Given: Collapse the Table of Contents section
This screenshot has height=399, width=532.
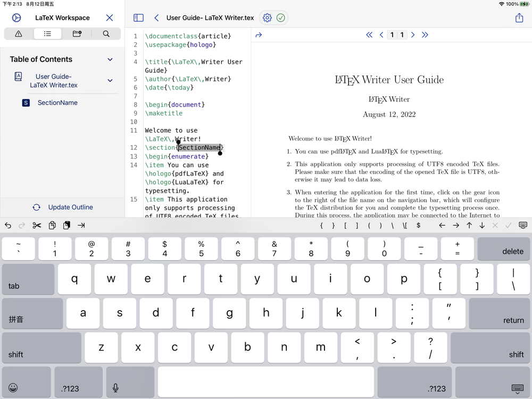Looking at the screenshot, I should (x=110, y=60).
